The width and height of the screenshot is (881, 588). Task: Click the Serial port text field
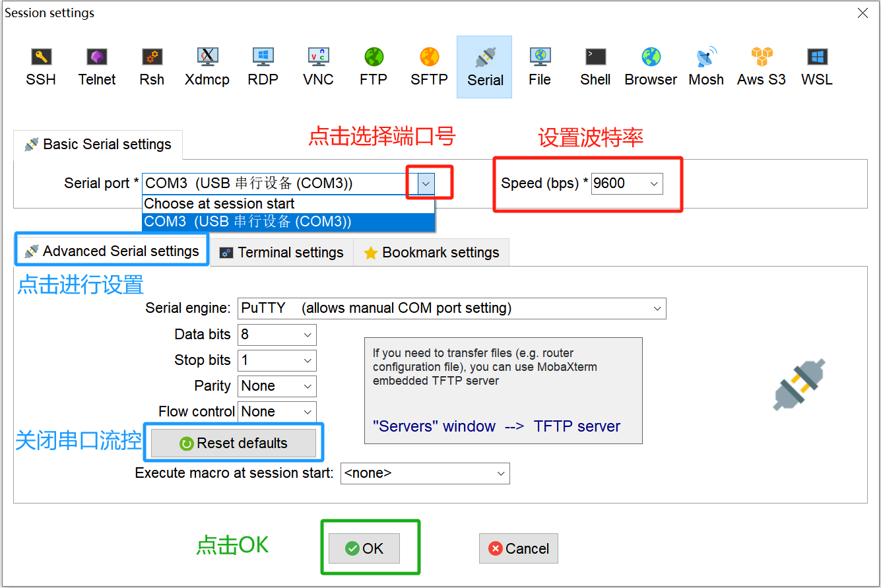(280, 183)
